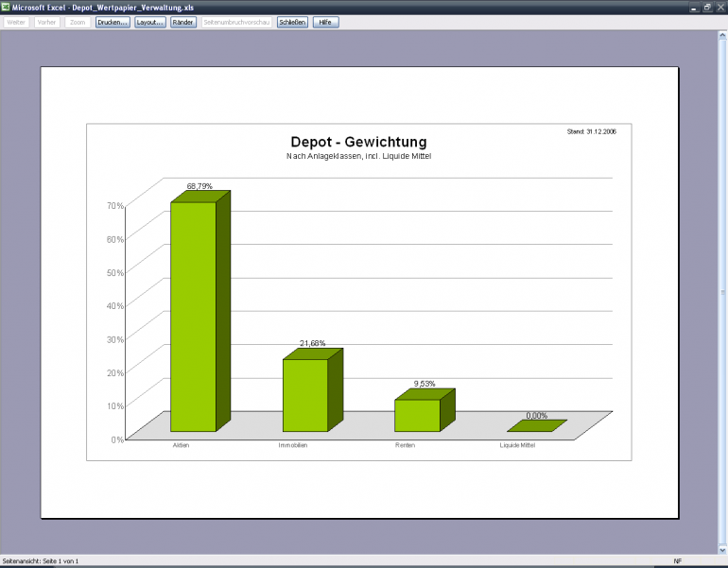
Task: Minimize the Excel window
Action: click(x=694, y=8)
